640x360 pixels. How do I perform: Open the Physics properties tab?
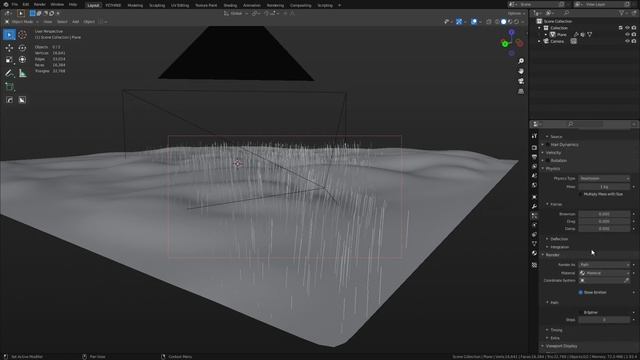click(x=534, y=225)
